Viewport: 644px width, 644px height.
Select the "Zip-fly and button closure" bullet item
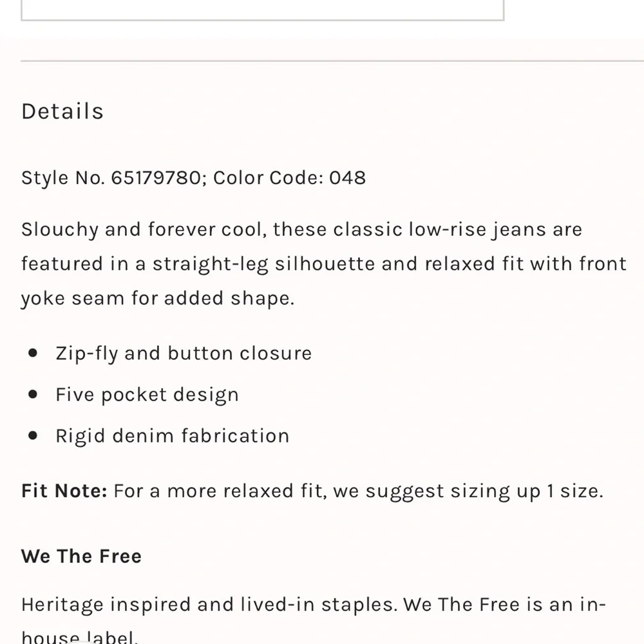click(x=184, y=354)
